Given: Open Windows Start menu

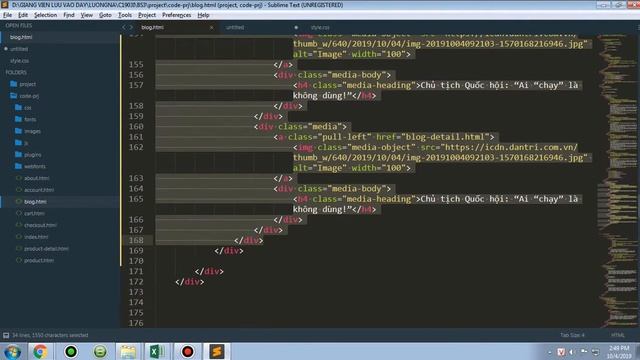Looking at the screenshot, I should pyautogui.click(x=12, y=351).
